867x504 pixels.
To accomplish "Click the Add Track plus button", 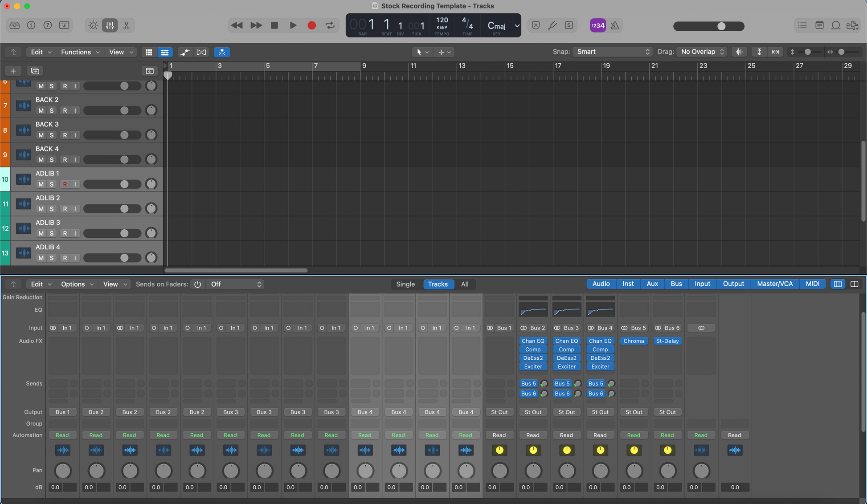I will [x=13, y=71].
